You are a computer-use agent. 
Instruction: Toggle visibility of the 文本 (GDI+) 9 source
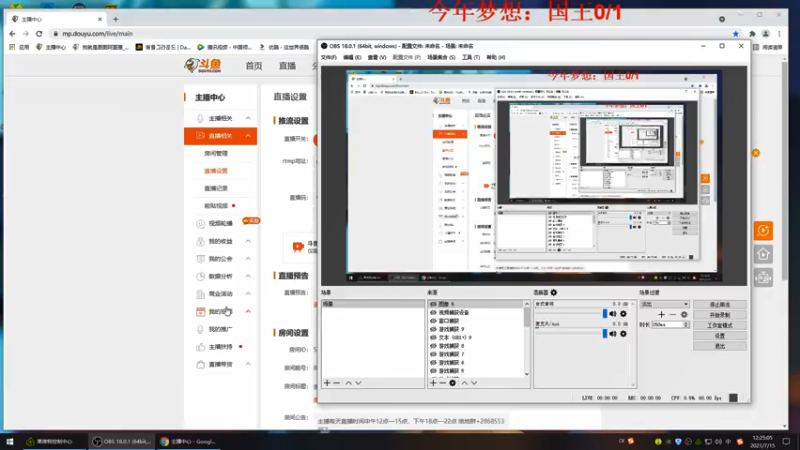point(433,337)
